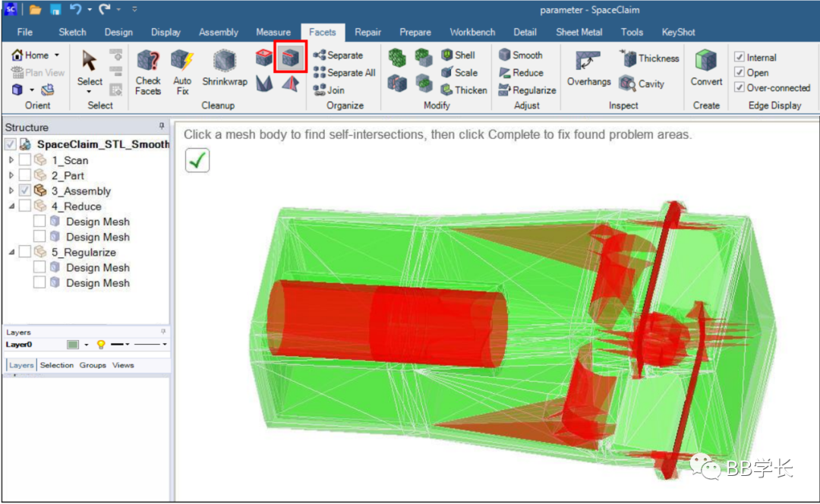
Task: Switch to the Sketch ribbon tab
Action: tap(72, 32)
